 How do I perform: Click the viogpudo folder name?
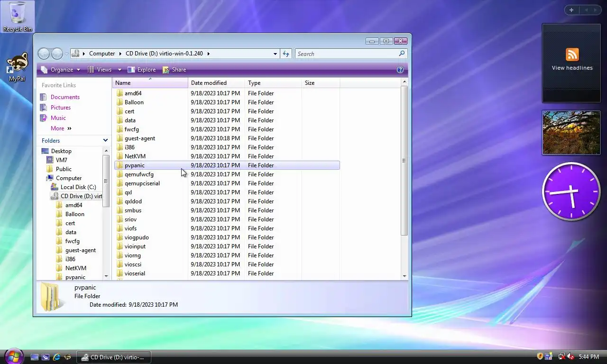point(137,237)
